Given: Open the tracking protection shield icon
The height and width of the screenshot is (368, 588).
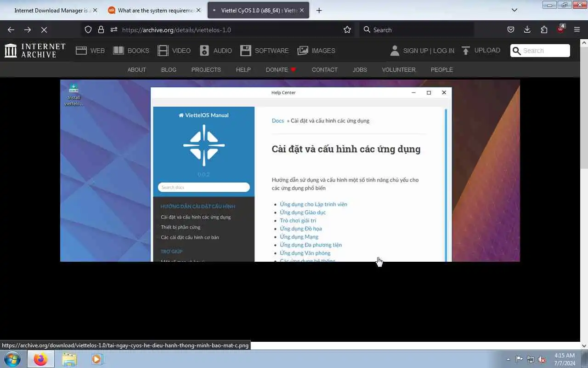Looking at the screenshot, I should 88,29.
